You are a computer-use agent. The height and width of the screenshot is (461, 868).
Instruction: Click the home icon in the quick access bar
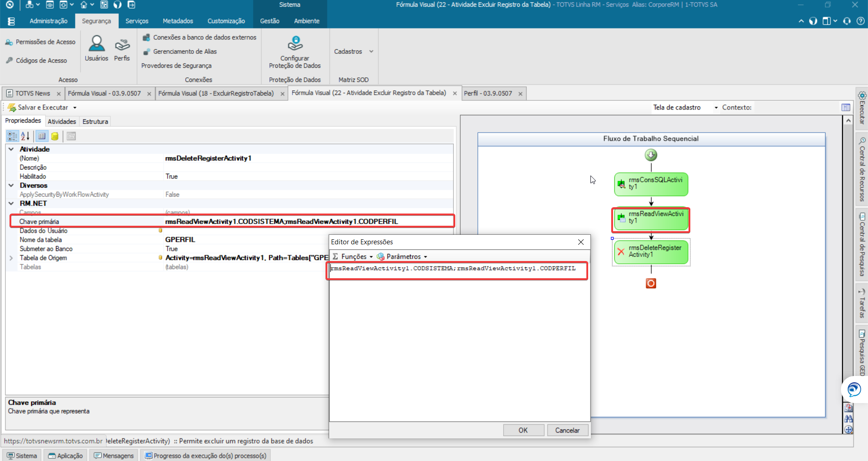(84, 5)
